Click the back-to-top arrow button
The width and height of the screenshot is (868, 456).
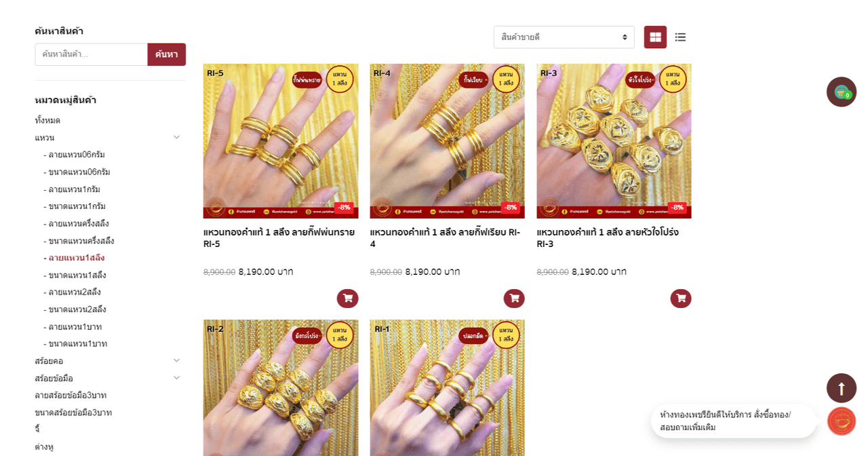(842, 388)
